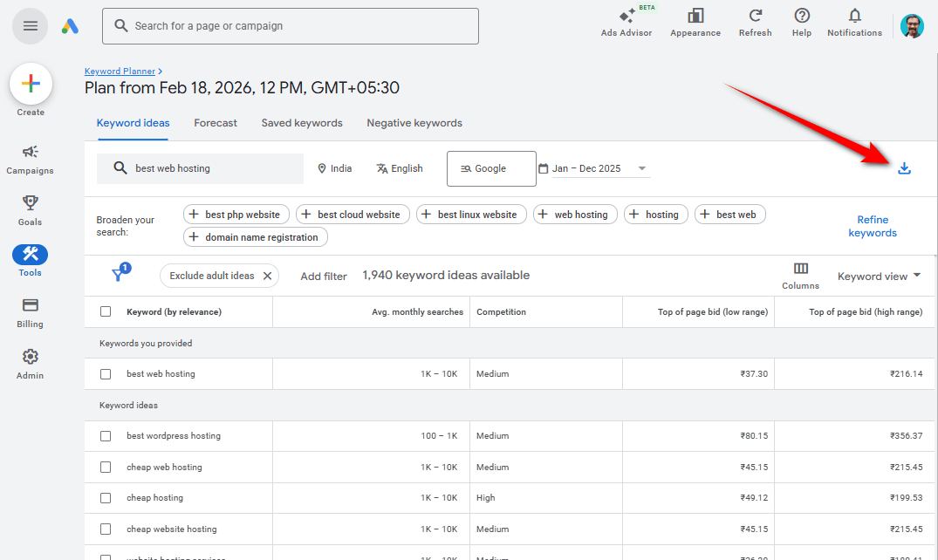Sort by Competition column
The image size is (938, 560).
tap(501, 311)
